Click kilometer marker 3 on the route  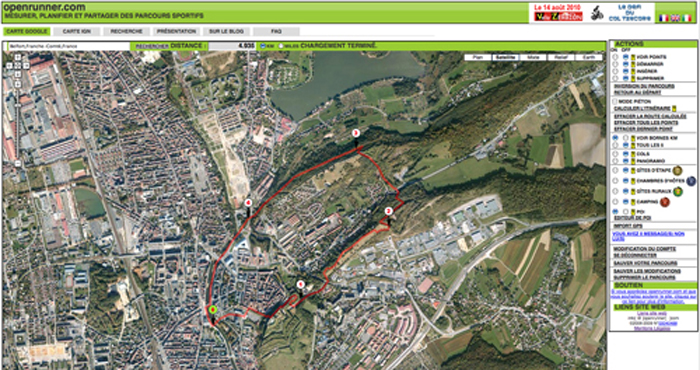pos(356,133)
